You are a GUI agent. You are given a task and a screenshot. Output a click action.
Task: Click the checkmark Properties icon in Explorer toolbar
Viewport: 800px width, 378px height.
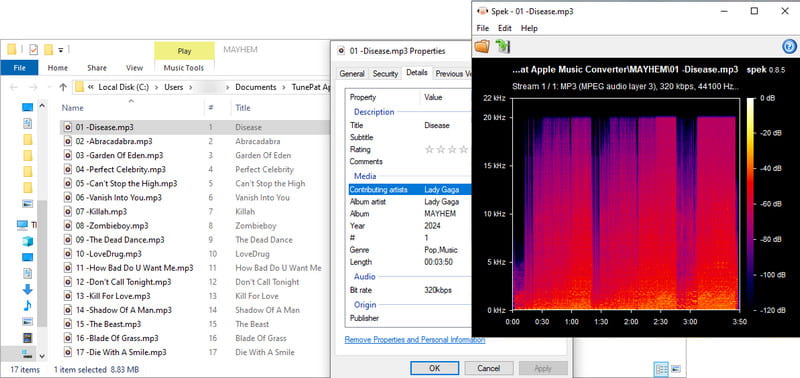pyautogui.click(x=34, y=49)
